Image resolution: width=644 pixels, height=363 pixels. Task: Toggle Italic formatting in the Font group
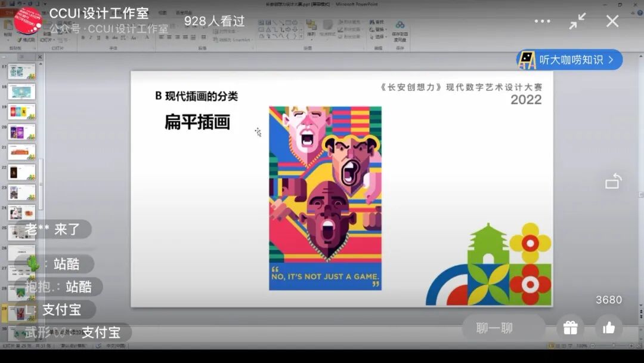(x=91, y=39)
